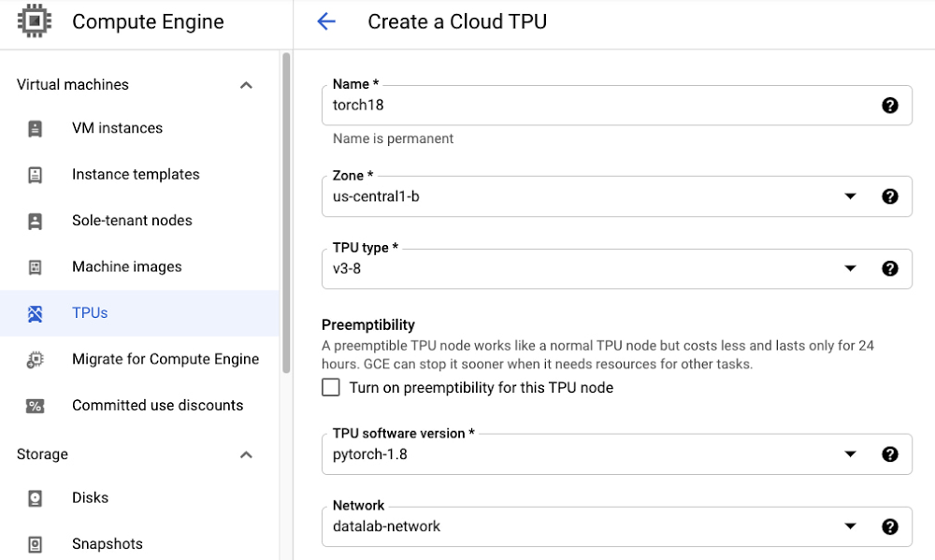Viewport: 935px width, 560px height.
Task: Collapse the Storage section
Action: [246, 455]
